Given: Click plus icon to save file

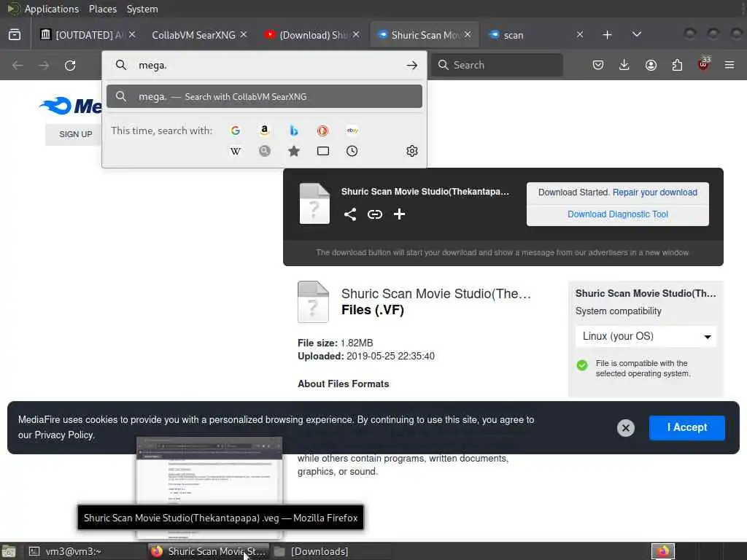Looking at the screenshot, I should (399, 214).
